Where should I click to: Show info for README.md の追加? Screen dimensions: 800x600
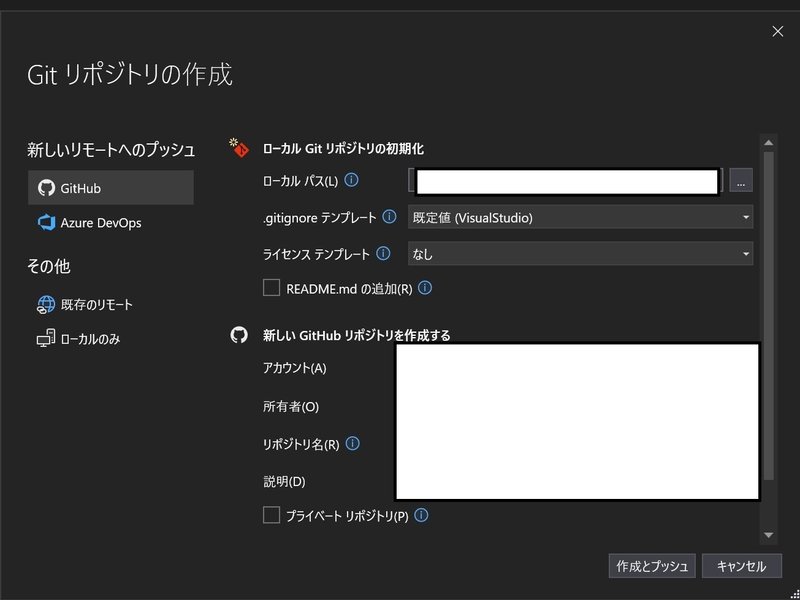[x=425, y=288]
